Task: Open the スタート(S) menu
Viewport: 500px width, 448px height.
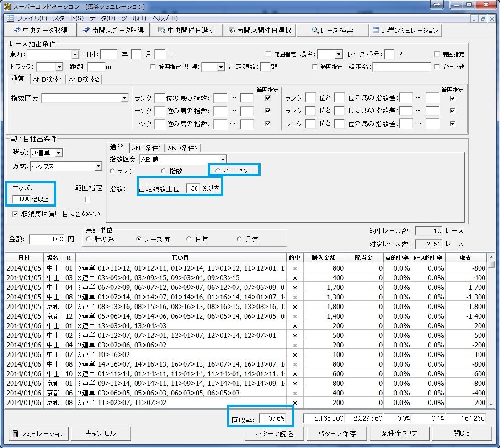Action: pyautogui.click(x=68, y=18)
